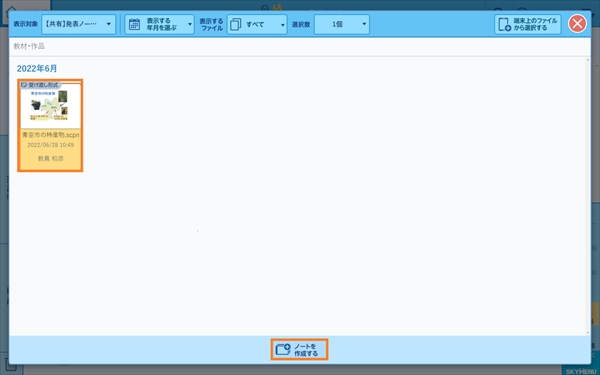Click the scrollbar down arrow on the file list
The height and width of the screenshot is (375, 600).
tap(588, 333)
